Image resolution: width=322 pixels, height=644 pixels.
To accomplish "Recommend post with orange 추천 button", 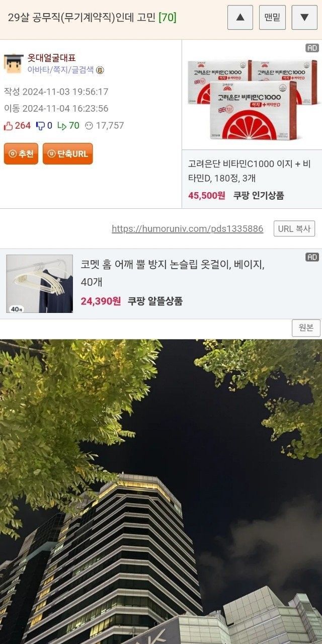I will pyautogui.click(x=21, y=154).
